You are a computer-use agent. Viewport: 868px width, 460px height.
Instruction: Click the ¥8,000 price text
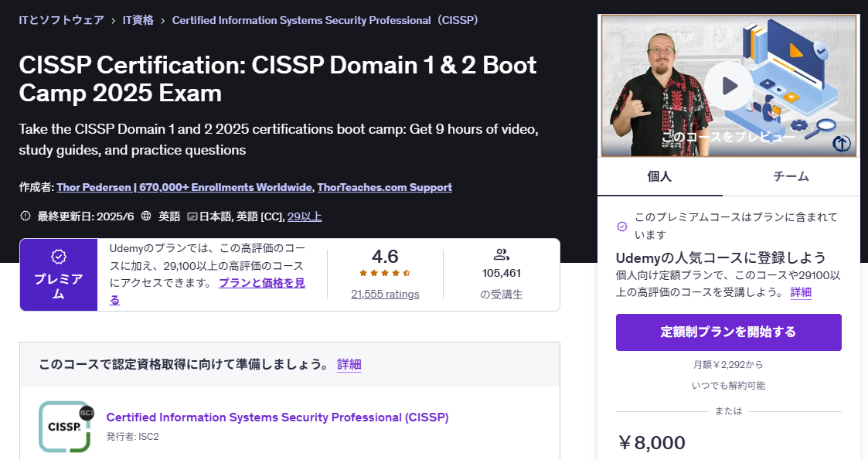652,443
